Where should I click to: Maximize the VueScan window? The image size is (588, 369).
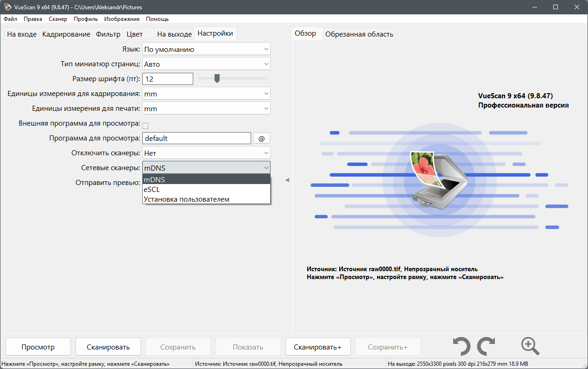click(555, 7)
